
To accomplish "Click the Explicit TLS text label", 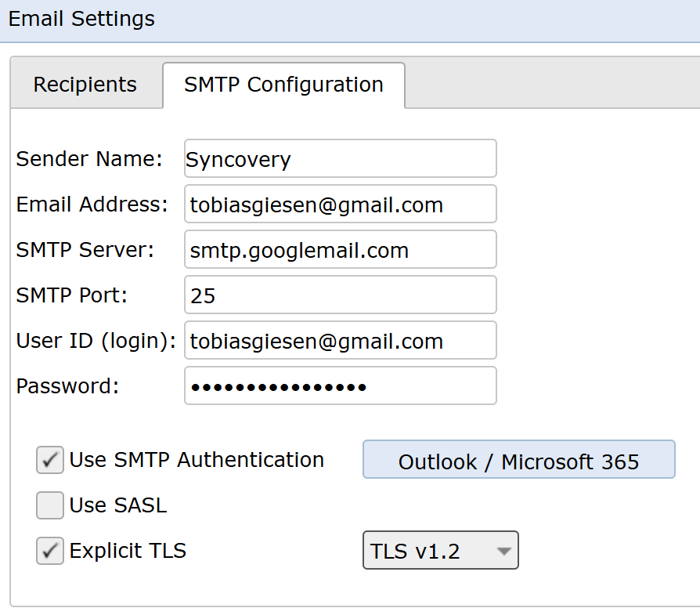I will [128, 551].
